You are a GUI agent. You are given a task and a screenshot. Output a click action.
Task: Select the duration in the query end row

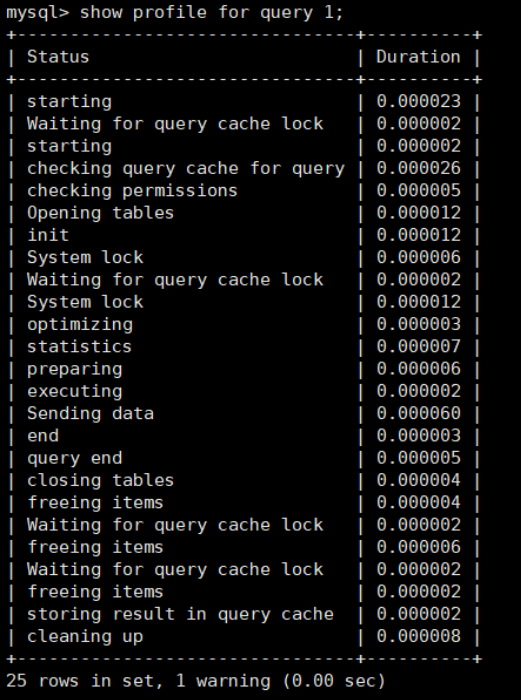point(418,458)
